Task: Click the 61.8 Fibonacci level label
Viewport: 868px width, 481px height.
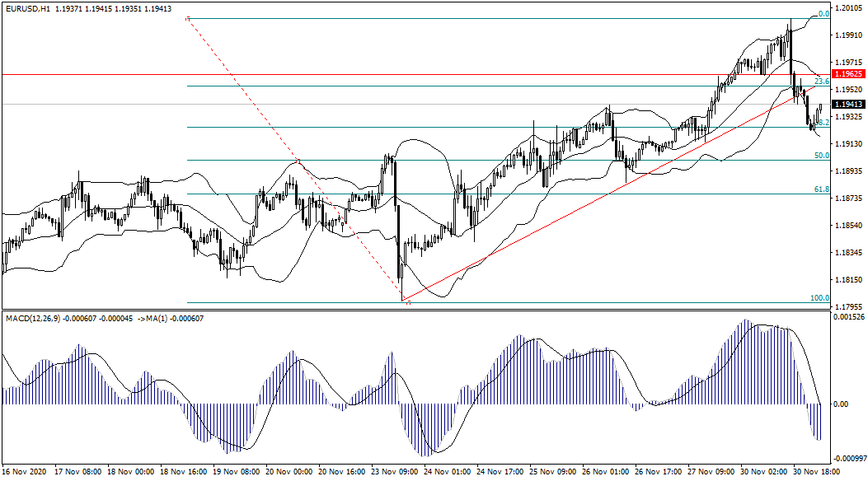Action: 821,189
